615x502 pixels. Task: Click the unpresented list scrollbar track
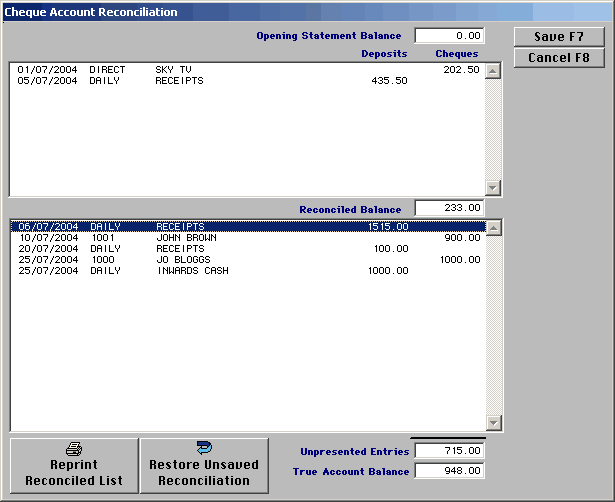[494, 326]
